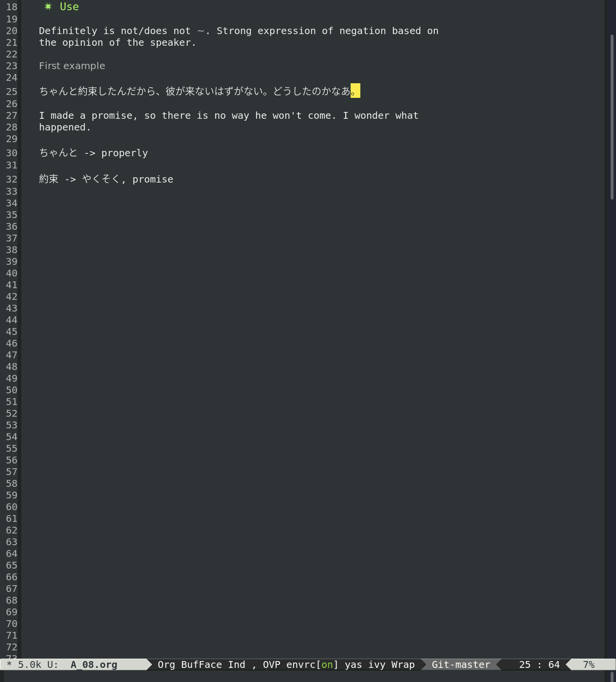The height and width of the screenshot is (682, 616).
Task: Click the vertical scrollbar thumb
Action: pyautogui.click(x=612, y=117)
